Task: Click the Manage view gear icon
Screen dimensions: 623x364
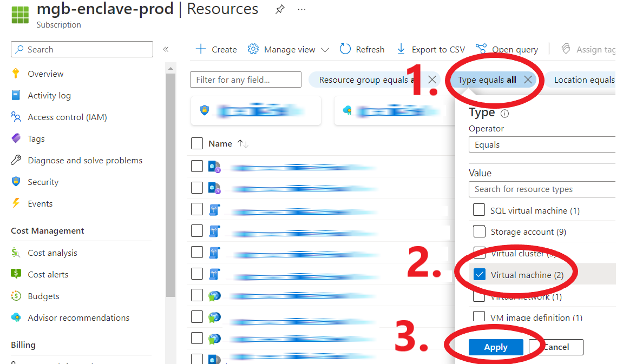Action: pos(253,49)
